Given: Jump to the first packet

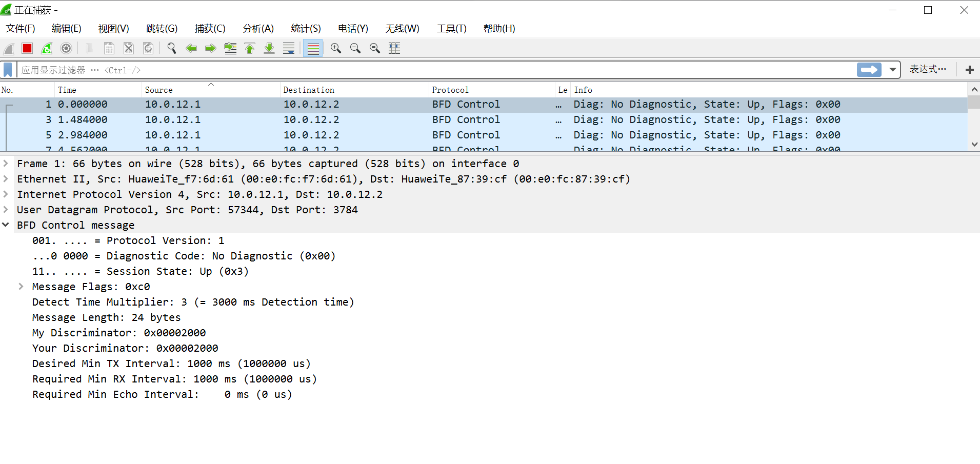Looking at the screenshot, I should pyautogui.click(x=250, y=49).
